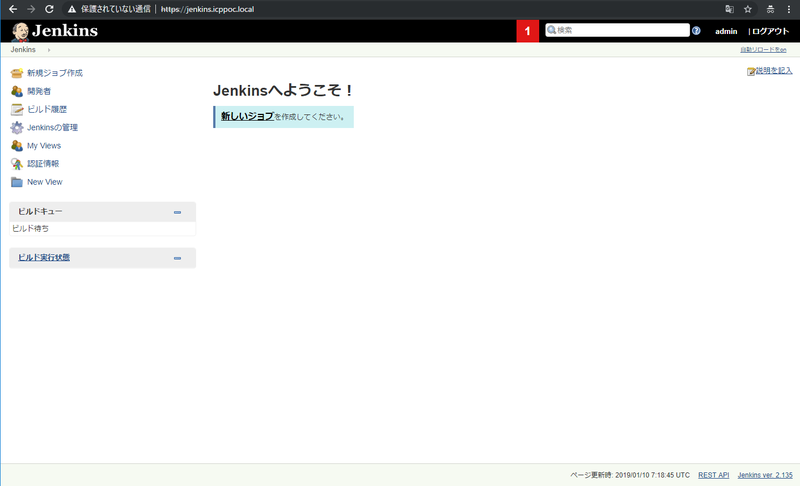Click page update timestamp in footer
The image size is (800, 486).
click(630, 475)
